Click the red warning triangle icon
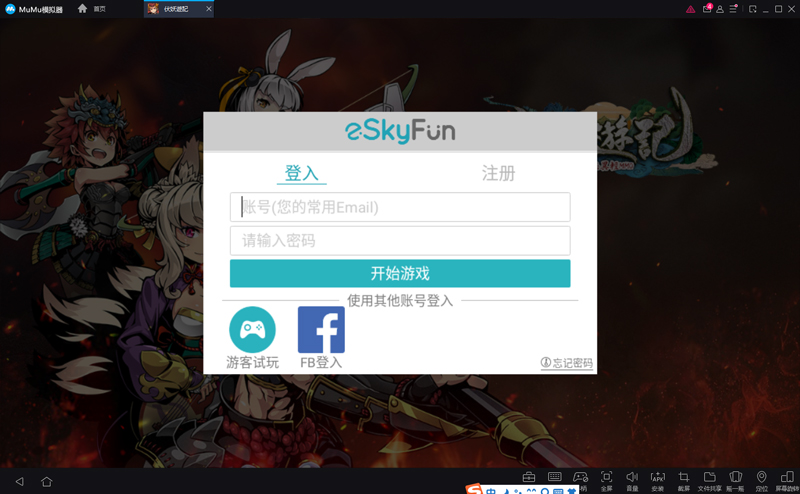 click(x=690, y=9)
